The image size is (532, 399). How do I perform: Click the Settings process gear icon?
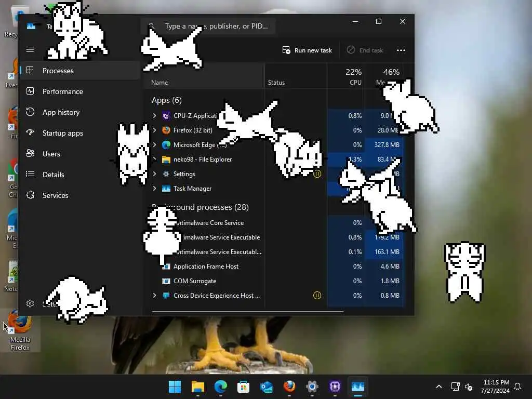[166, 174]
